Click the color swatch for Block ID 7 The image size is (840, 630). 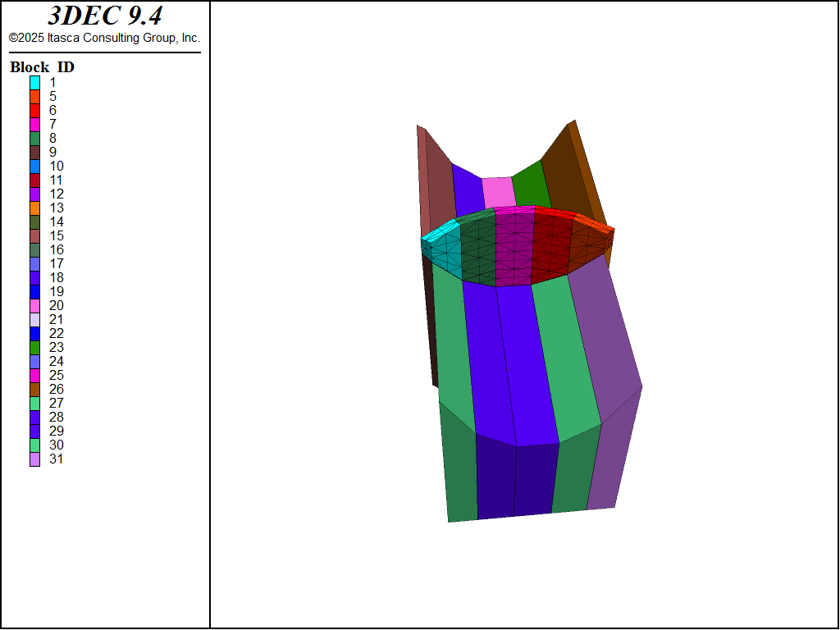pyautogui.click(x=34, y=125)
